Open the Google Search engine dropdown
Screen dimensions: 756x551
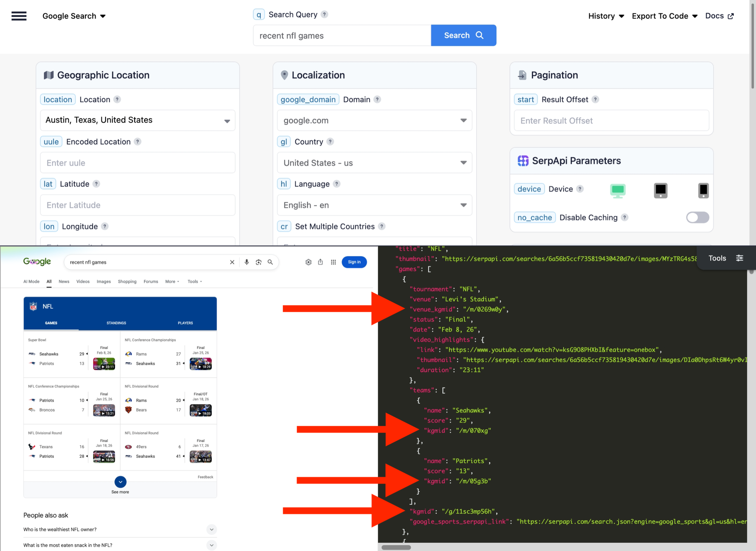pos(74,16)
